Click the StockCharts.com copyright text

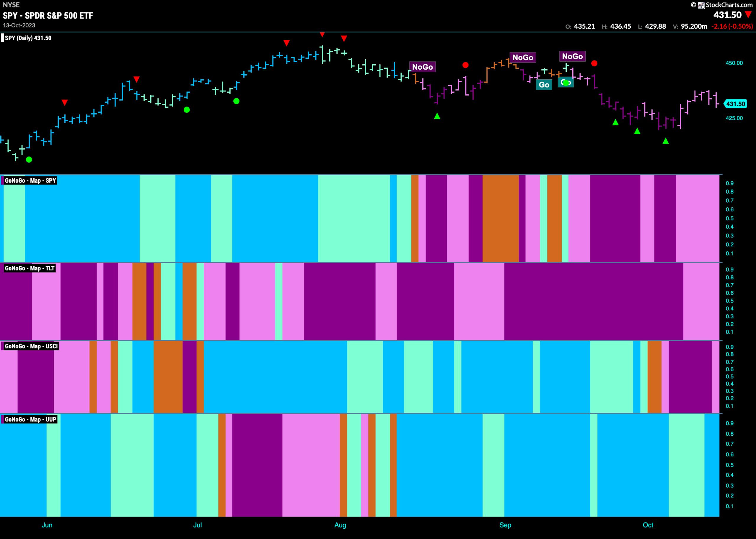coord(729,5)
